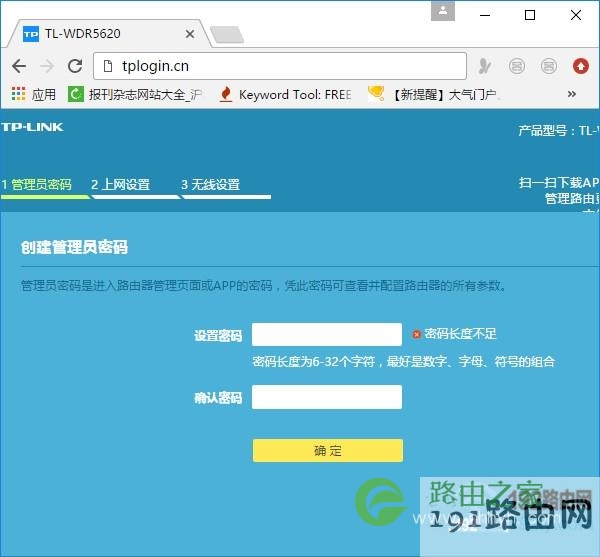Minimize the browser window

485,15
